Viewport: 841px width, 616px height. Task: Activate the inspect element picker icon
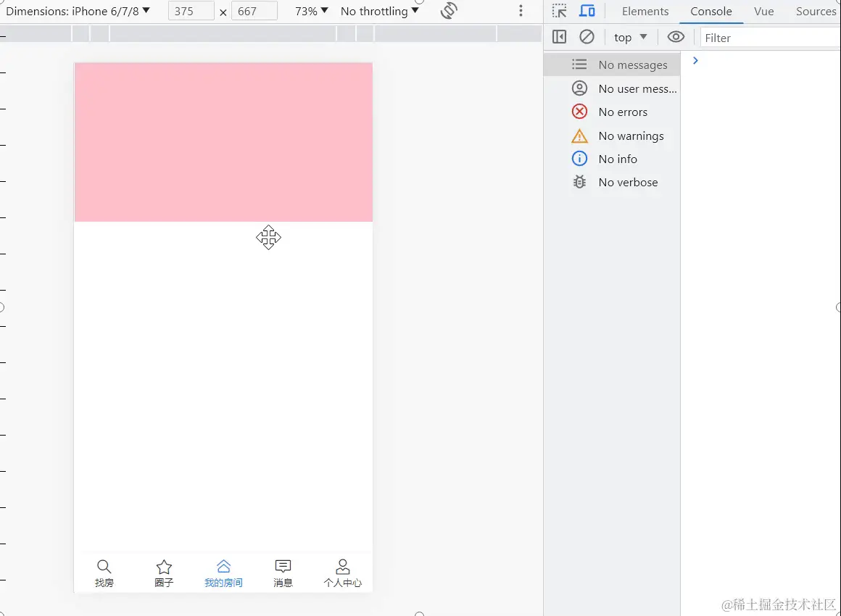560,12
